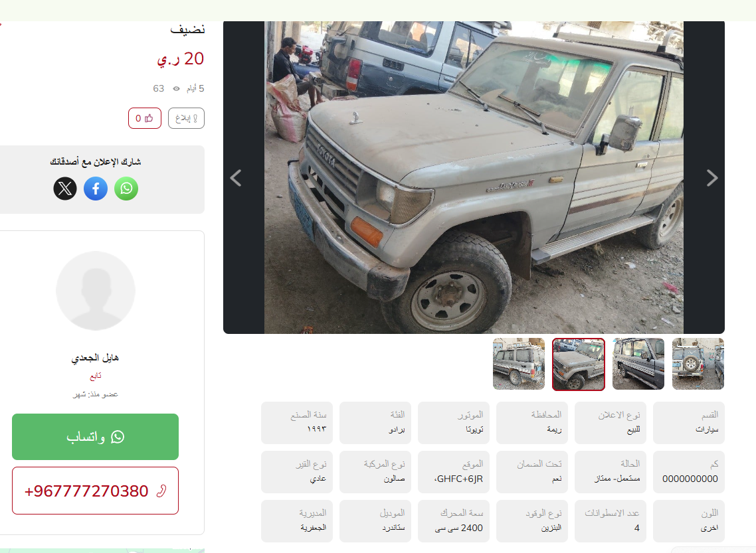Screen dimensions: 756x553
Task: Share the ad on Facebook icon
Action: (x=96, y=189)
